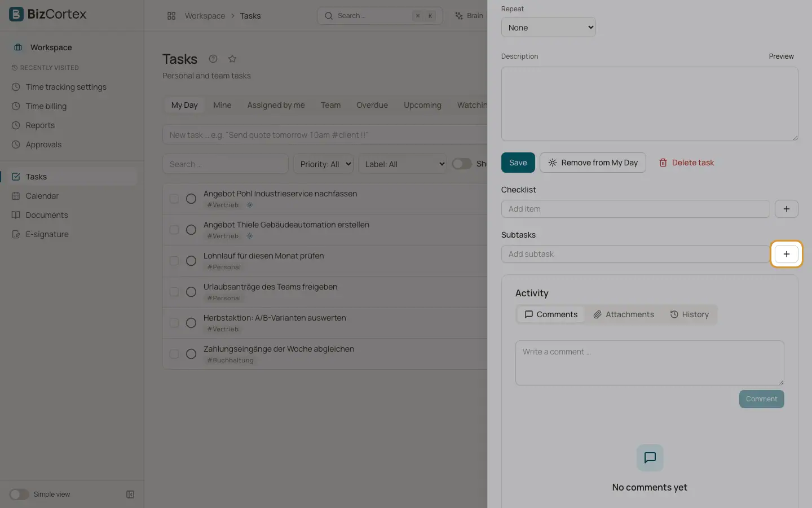Open the Label: All filter dropdown

[x=403, y=164]
